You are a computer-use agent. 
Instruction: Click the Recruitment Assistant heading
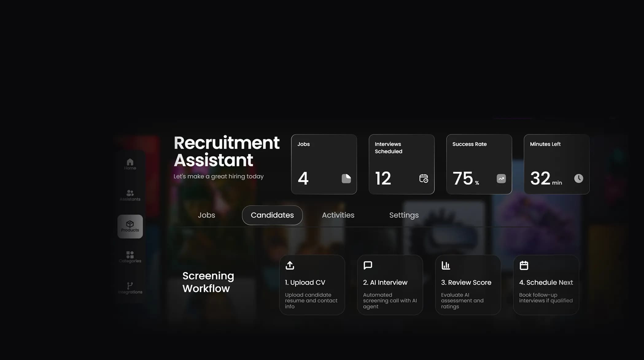coord(227,151)
